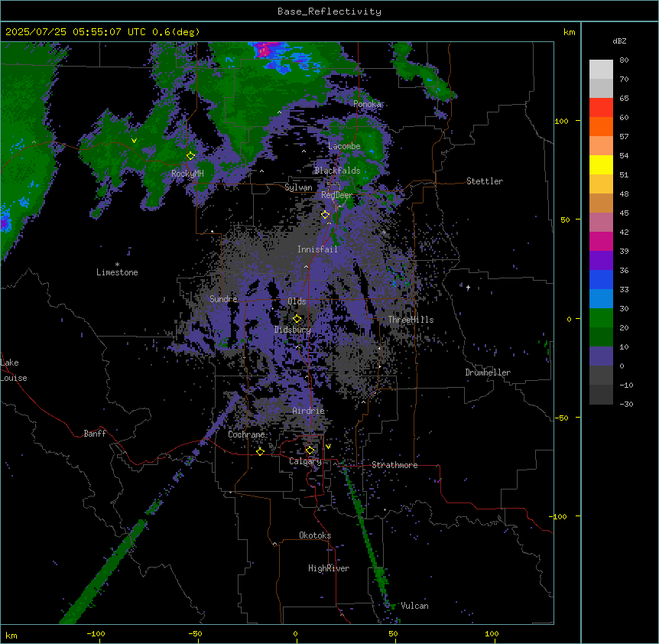Screen dimensions: 659x644
Task: Click the white plus marker north of Drumheller
Action: [468, 287]
